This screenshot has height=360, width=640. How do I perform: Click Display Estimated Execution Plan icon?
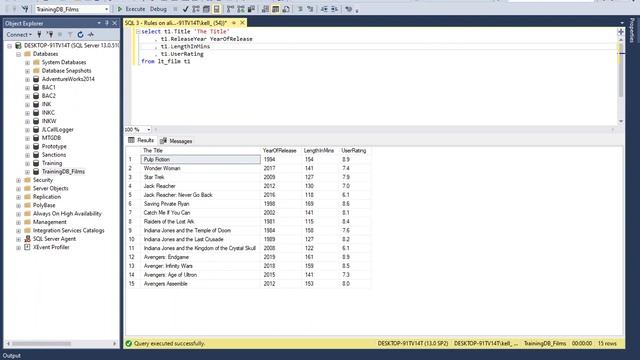coord(196,9)
